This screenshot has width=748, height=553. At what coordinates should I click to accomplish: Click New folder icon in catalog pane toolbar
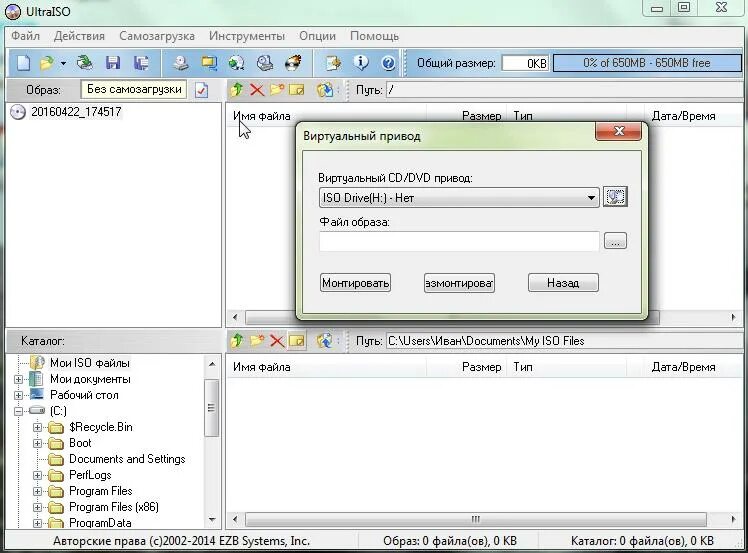257,341
